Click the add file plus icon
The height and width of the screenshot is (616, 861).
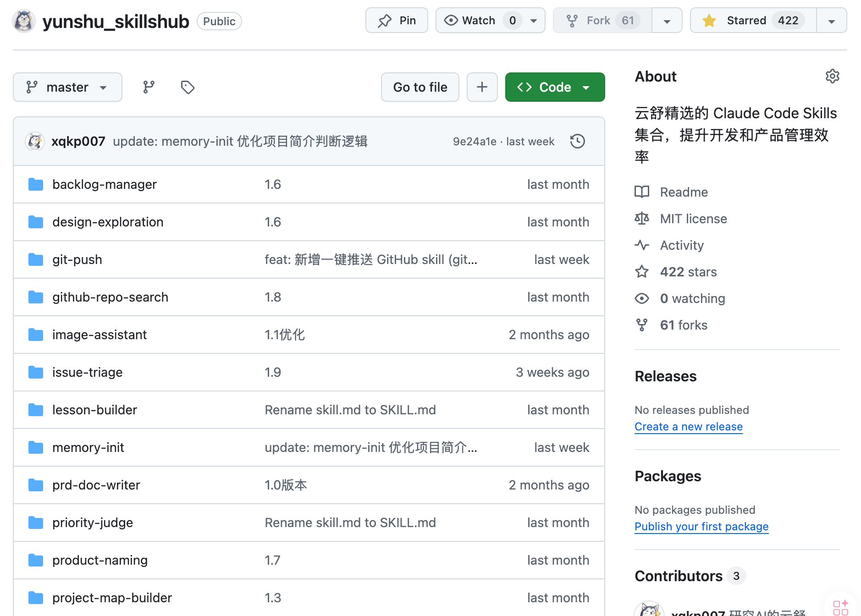click(482, 87)
